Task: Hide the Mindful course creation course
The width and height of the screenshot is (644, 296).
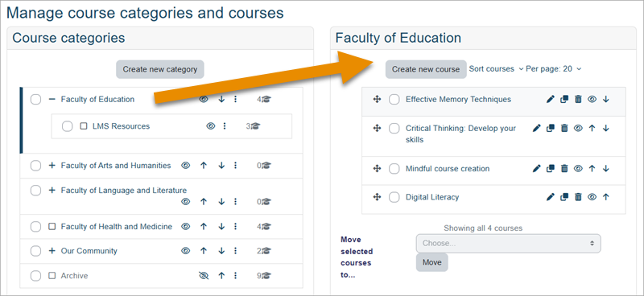Action: coord(578,168)
